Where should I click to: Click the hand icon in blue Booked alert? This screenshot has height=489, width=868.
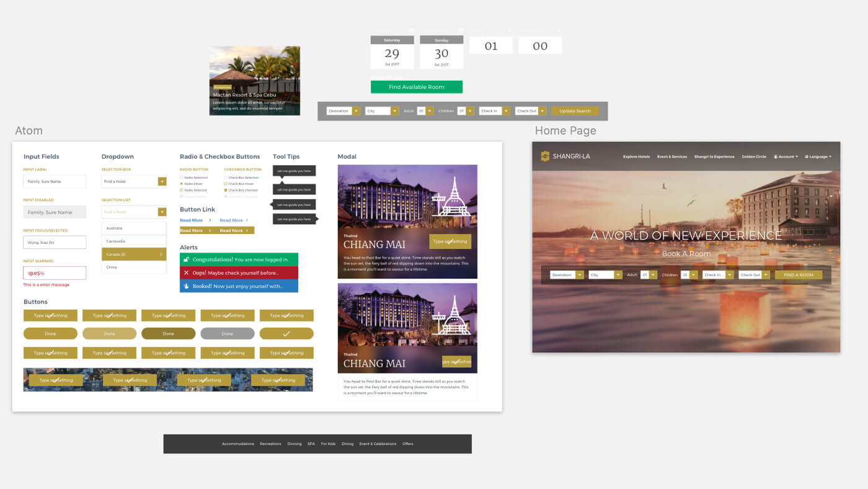click(x=186, y=286)
